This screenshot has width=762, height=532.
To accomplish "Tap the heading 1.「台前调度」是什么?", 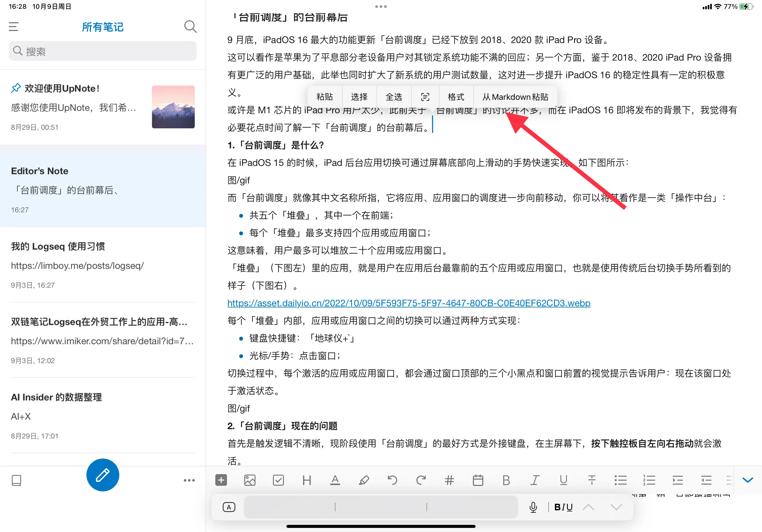I will (x=275, y=145).
